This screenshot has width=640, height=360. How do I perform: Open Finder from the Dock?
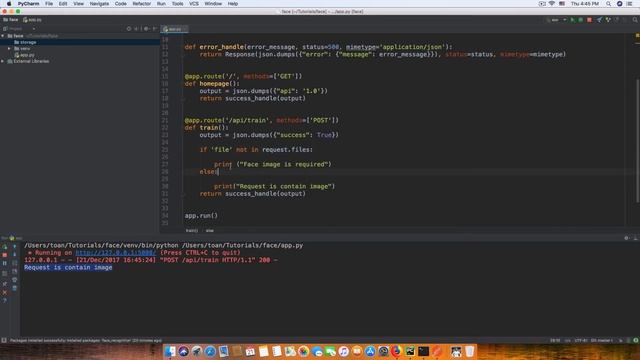[170, 351]
